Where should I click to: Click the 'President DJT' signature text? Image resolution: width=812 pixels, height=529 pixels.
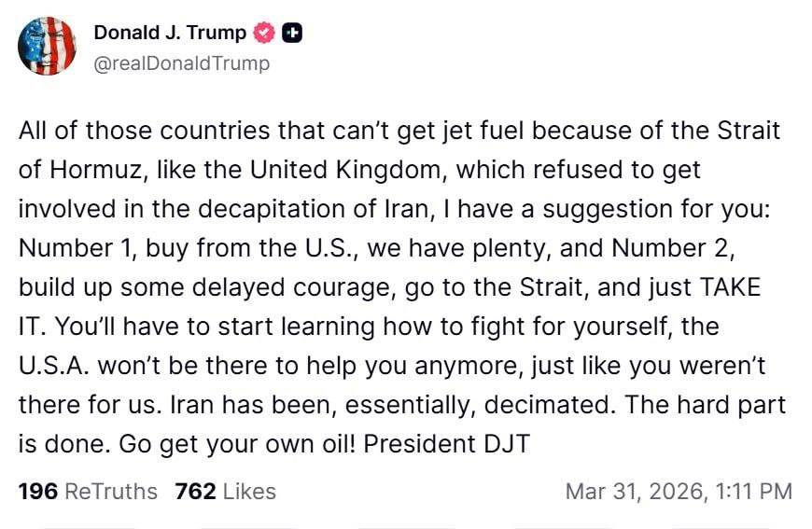pos(446,444)
